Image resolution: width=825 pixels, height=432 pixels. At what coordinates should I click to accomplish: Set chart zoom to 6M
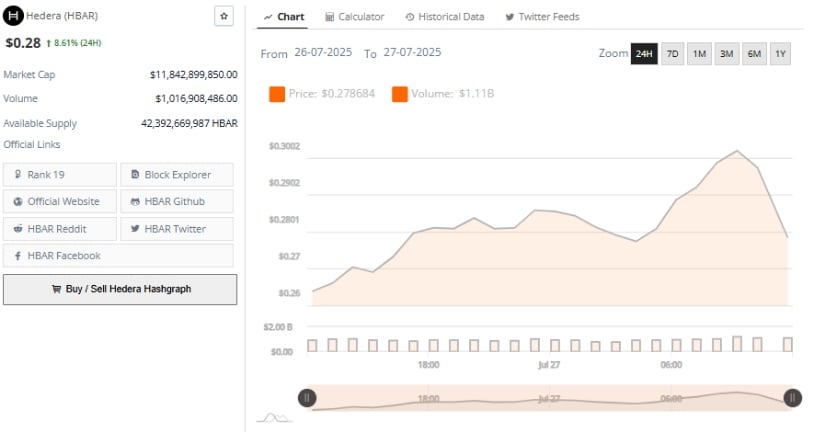pos(754,54)
